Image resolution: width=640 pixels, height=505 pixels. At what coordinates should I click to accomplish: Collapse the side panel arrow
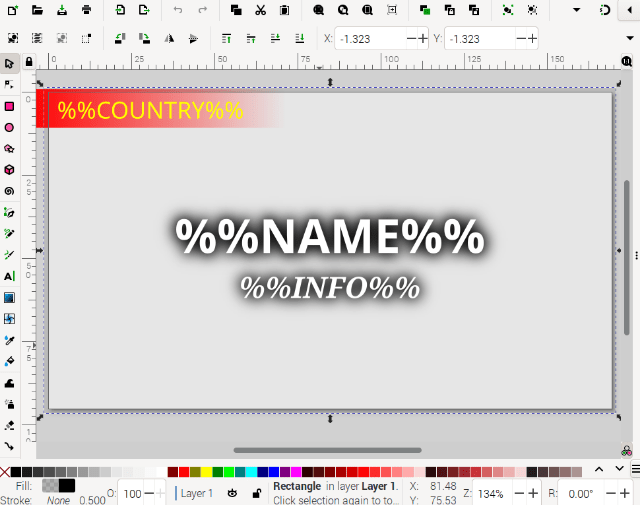pos(630,10)
